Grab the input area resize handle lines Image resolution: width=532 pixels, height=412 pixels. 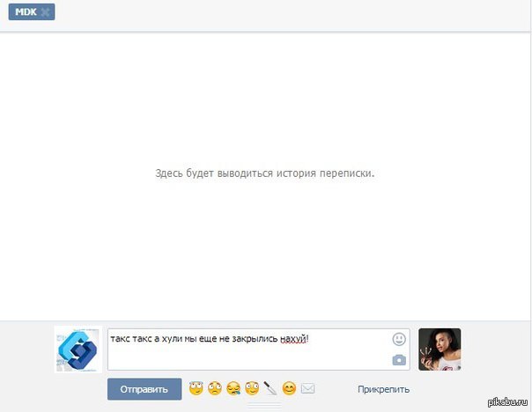tap(264, 406)
